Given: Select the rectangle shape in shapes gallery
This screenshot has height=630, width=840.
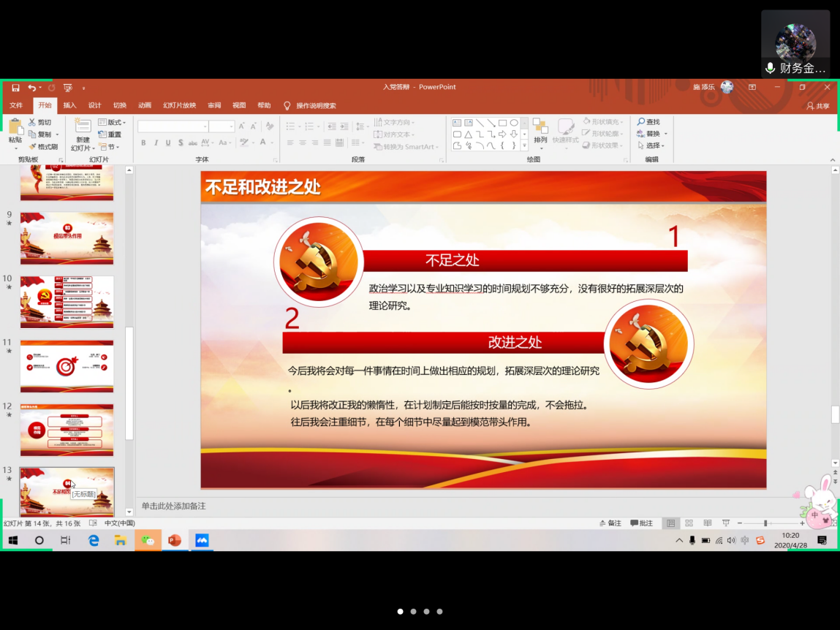Looking at the screenshot, I should 503,123.
